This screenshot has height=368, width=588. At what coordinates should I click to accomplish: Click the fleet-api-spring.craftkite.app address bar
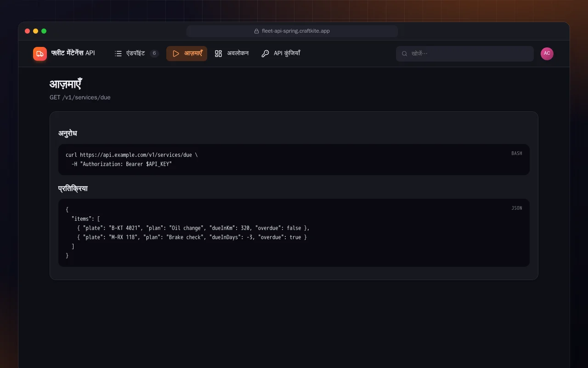[292, 31]
